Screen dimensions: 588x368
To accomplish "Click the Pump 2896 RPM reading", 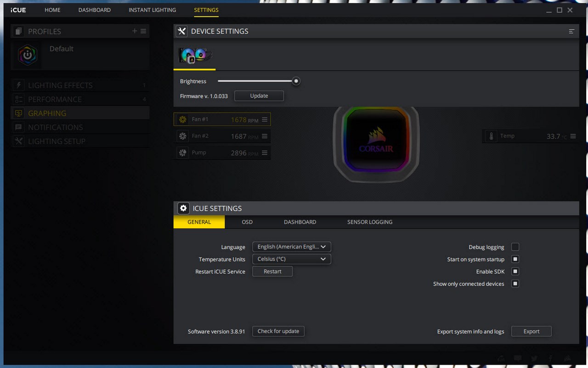I will 244,153.
